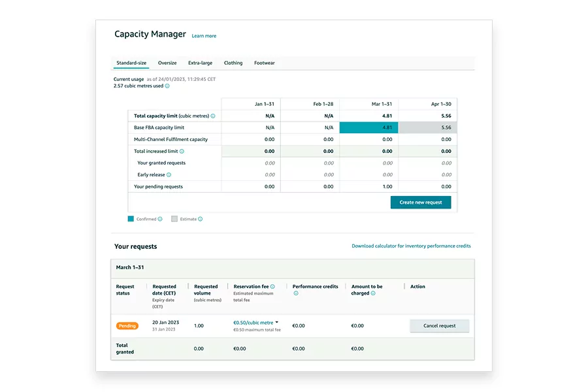
Task: Expand the €0.50/cubic metre fee dropdown
Action: pyautogui.click(x=276, y=323)
